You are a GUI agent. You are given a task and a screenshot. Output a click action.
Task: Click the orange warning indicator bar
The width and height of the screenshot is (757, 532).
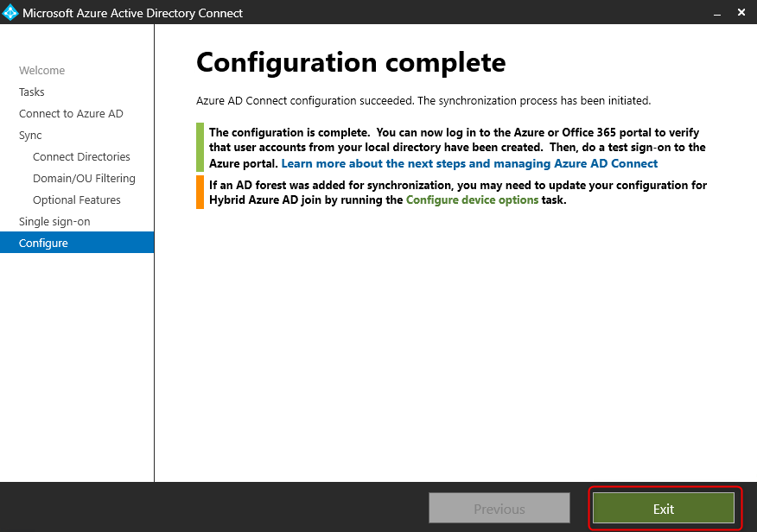click(200, 192)
